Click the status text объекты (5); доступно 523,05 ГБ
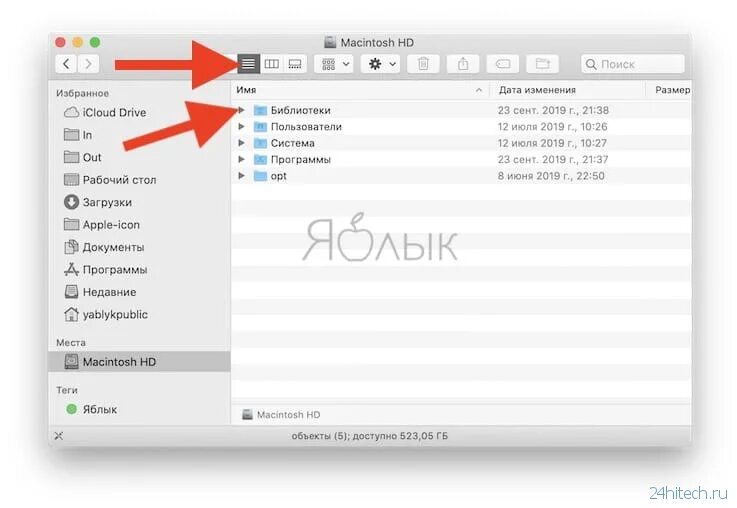737x508 pixels. tap(369, 436)
